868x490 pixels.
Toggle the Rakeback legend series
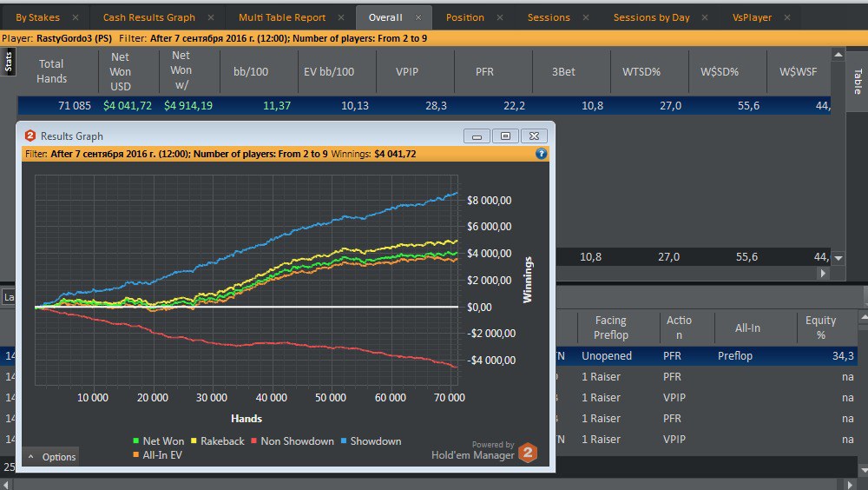pyautogui.click(x=217, y=441)
